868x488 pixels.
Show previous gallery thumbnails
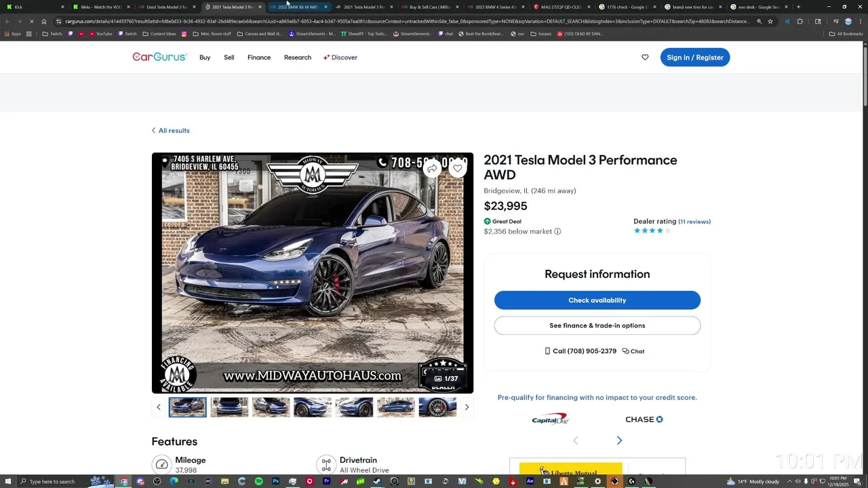(159, 407)
